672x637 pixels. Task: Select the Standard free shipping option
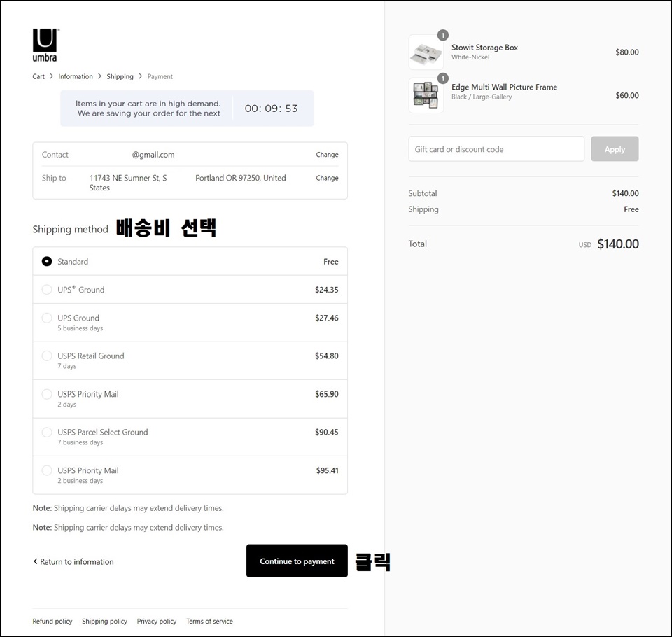tap(47, 262)
